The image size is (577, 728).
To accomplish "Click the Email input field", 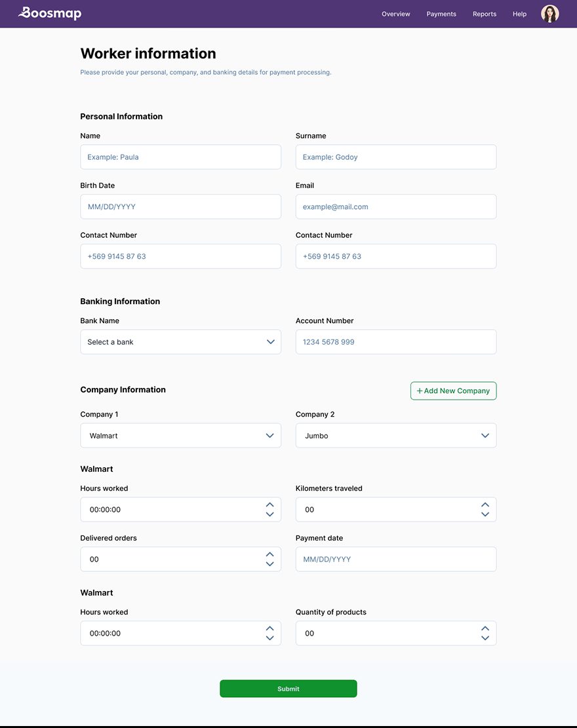I will tap(396, 206).
